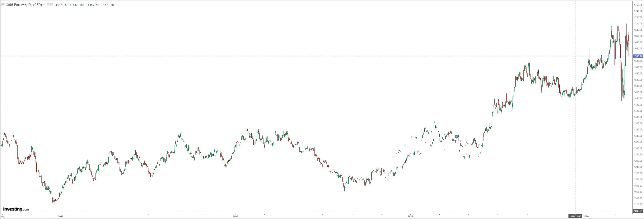Screen dimensions: 644x219
Task: Click the 1200.00 price scale label
Action: tap(638, 179)
